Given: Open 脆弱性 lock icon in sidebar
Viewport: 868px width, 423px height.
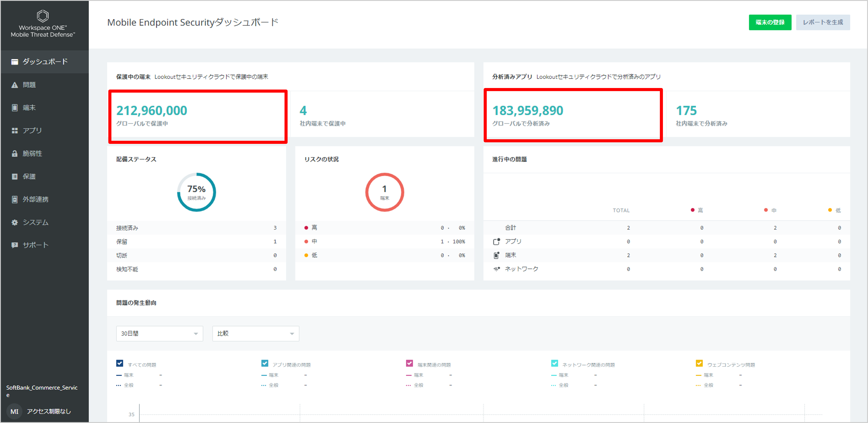Looking at the screenshot, I should pos(14,154).
